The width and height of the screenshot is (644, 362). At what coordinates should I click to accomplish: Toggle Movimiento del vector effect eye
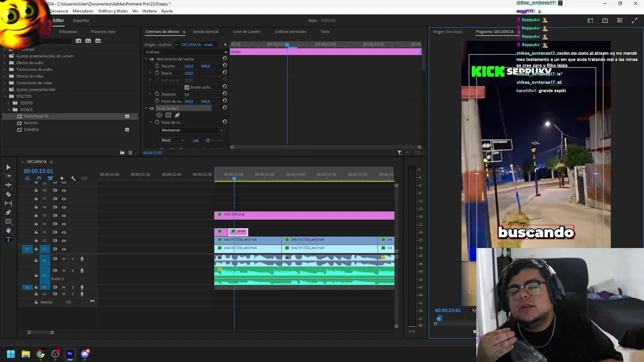tap(151, 59)
